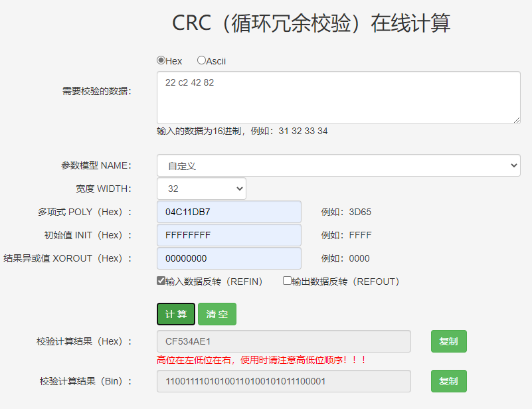This screenshot has width=532, height=409.
Task: Open the 宽度 WIDTH dropdown
Action: pyautogui.click(x=201, y=188)
